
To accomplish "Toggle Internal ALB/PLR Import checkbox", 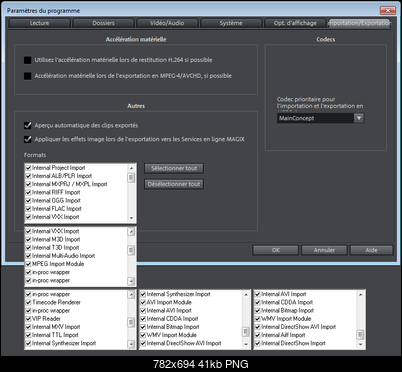I will 29,176.
